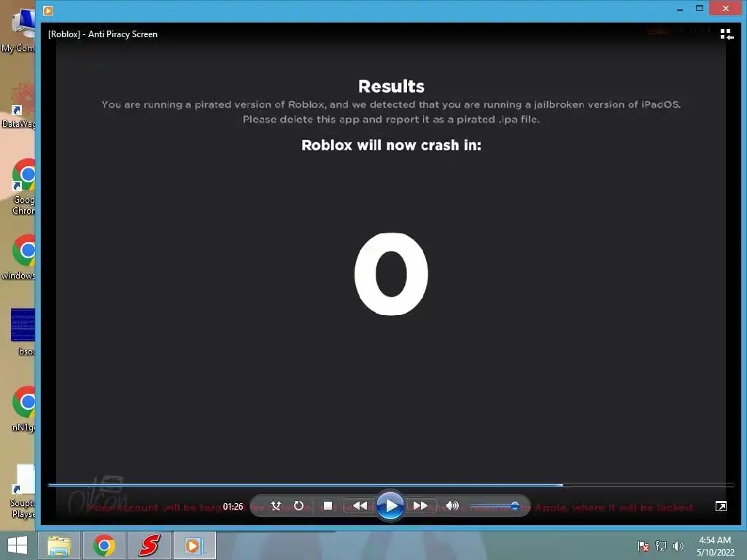The width and height of the screenshot is (747, 560).
Task: Toggle repeat in Media Player controls
Action: tap(298, 506)
